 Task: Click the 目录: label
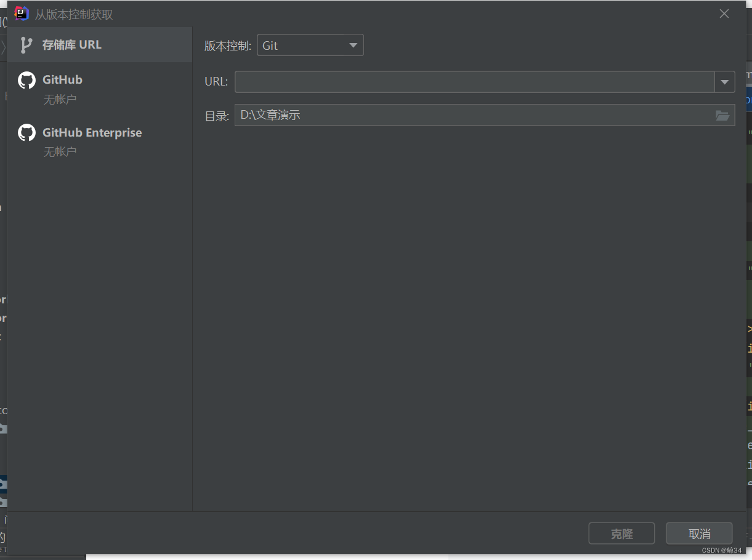pos(217,116)
